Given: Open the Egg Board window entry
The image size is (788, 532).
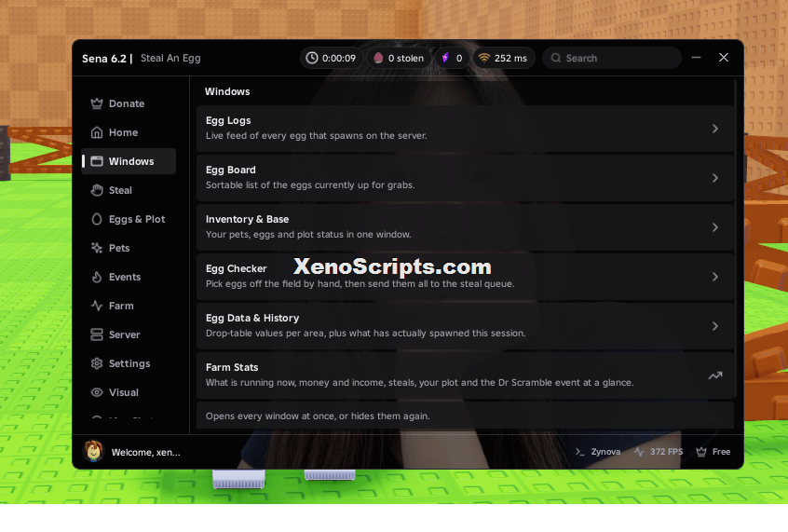Looking at the screenshot, I should tap(465, 178).
